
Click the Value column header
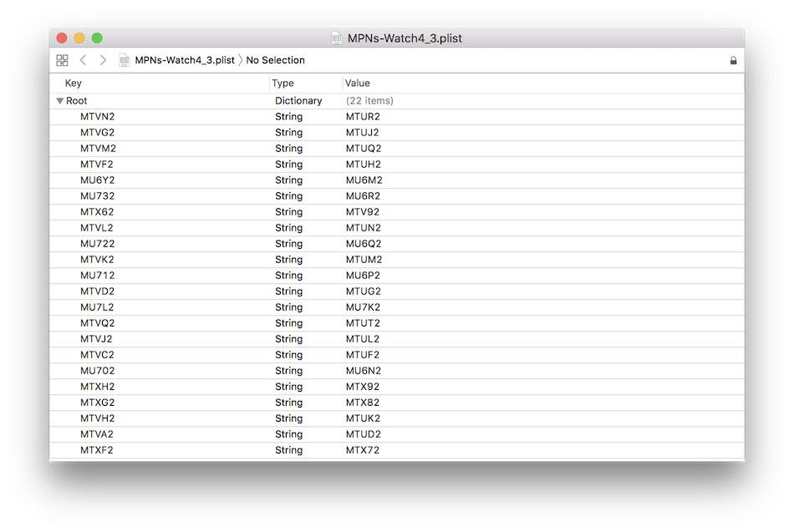coord(358,83)
